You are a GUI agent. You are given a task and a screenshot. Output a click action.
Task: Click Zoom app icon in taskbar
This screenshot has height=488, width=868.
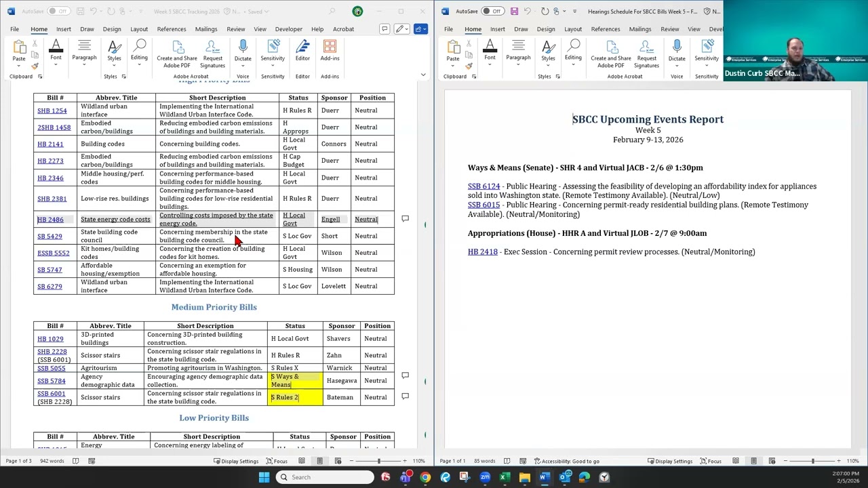[x=485, y=477]
